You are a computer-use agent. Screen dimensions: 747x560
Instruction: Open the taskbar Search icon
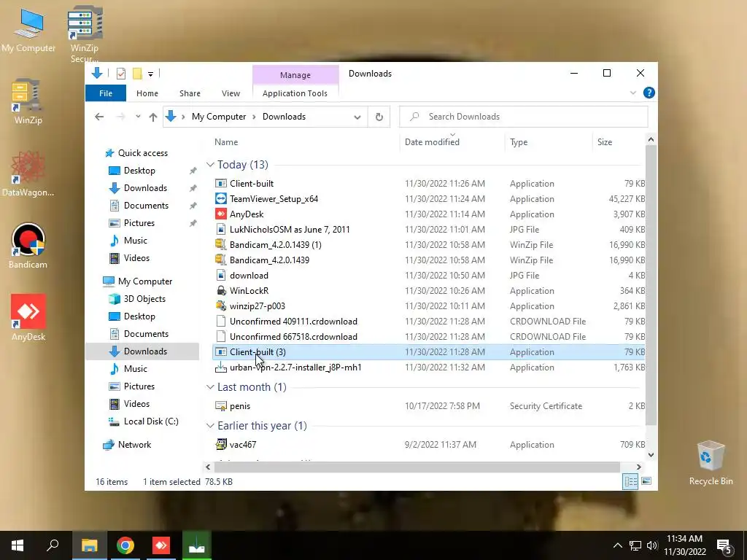click(x=53, y=545)
